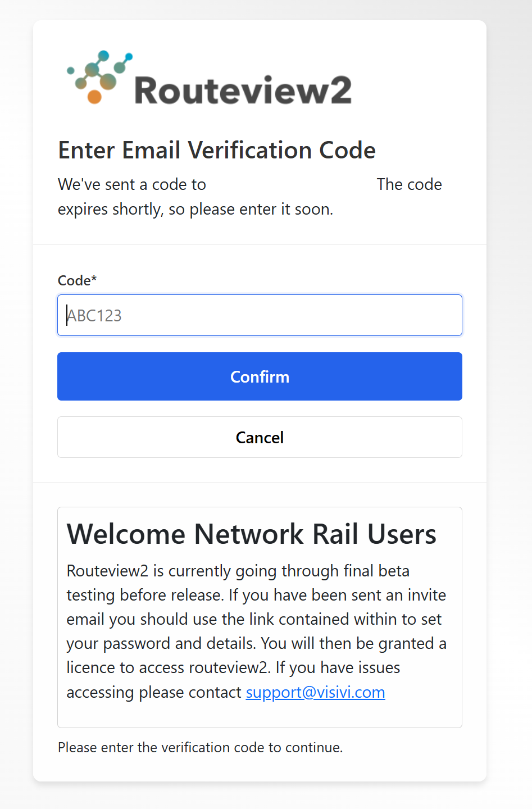
Task: Click the Welcome Network Rail Users heading
Action: 251,534
